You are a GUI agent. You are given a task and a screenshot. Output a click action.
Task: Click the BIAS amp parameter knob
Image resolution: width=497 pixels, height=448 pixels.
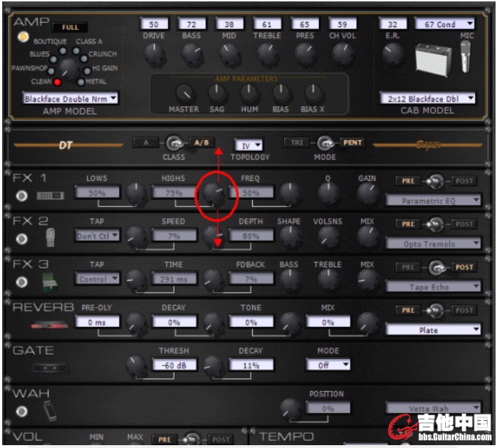coord(281,93)
